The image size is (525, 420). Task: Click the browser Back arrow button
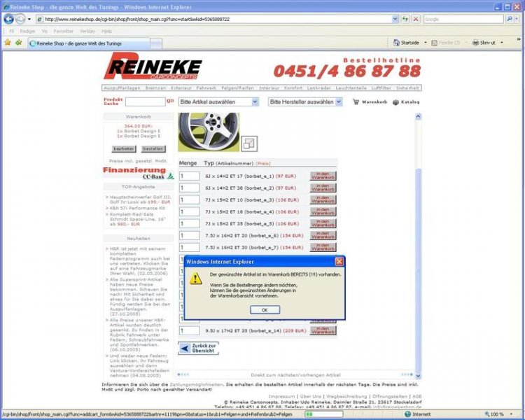pyautogui.click(x=8, y=19)
